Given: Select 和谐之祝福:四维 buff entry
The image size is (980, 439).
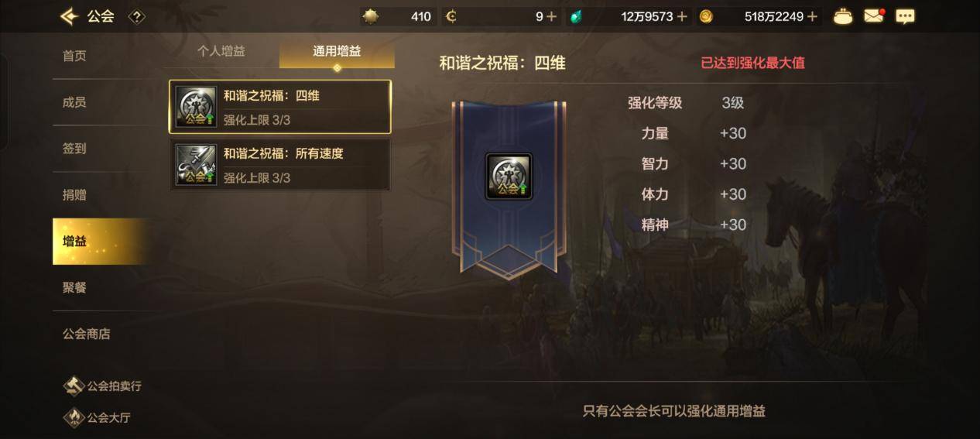Looking at the screenshot, I should (x=280, y=107).
